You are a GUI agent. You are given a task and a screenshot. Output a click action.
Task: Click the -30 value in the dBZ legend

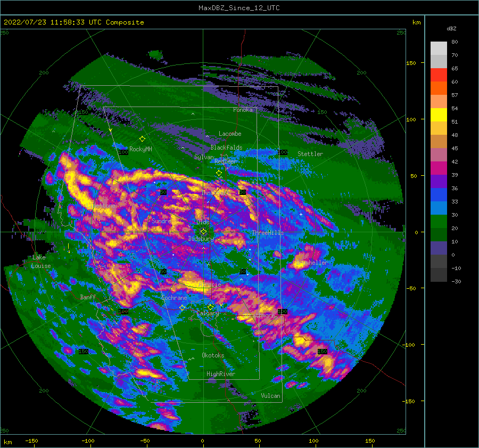(x=457, y=282)
